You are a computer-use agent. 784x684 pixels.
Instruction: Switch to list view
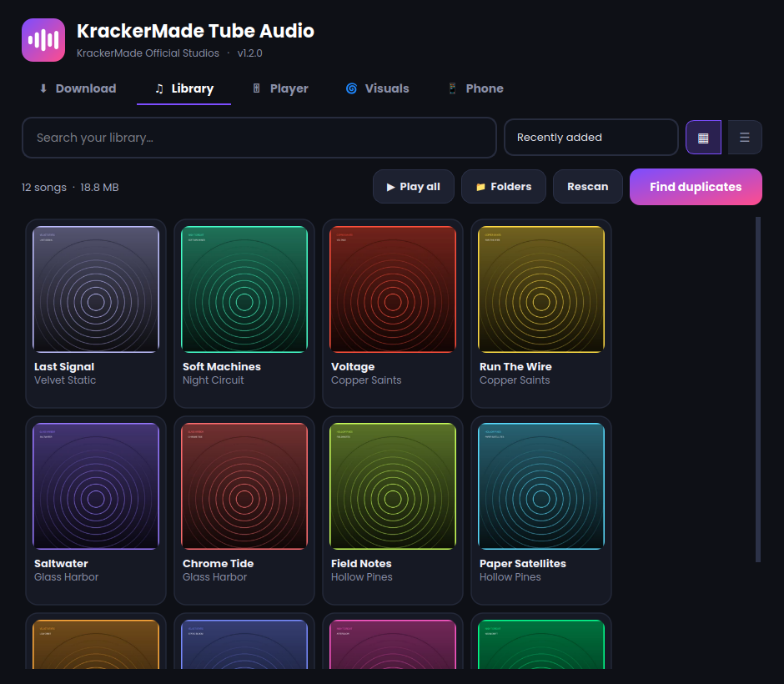[x=745, y=137]
